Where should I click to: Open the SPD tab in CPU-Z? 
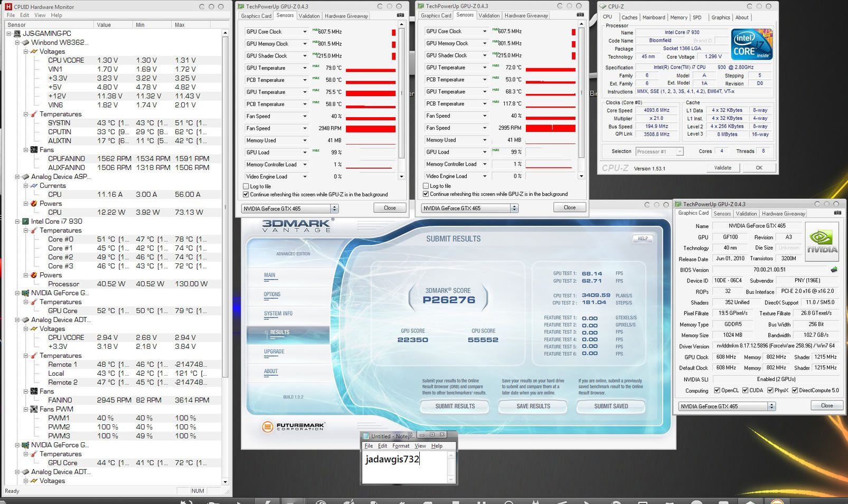point(697,17)
